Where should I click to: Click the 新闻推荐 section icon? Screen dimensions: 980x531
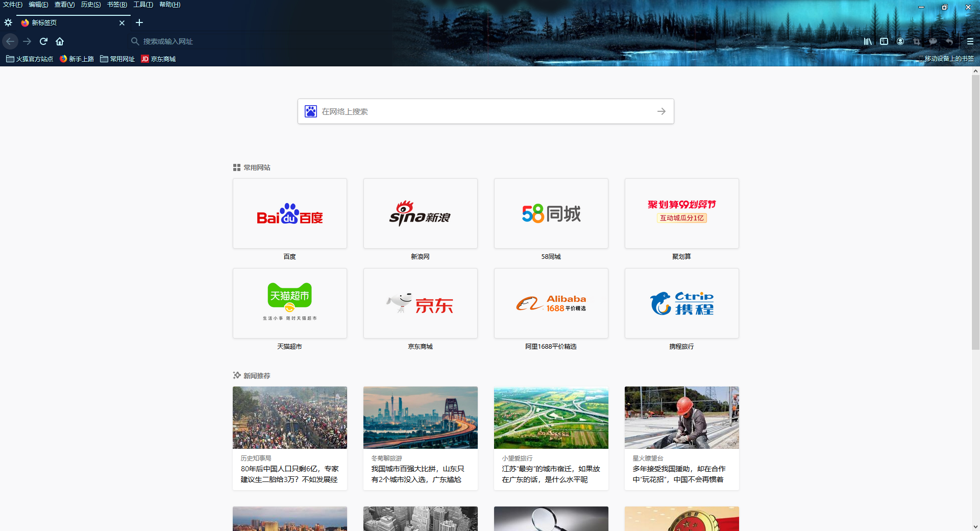[x=237, y=375]
